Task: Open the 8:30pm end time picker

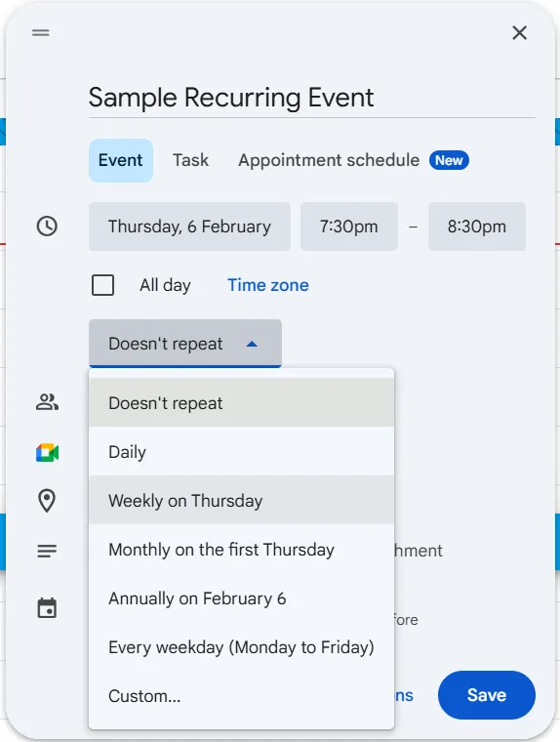Action: click(477, 227)
